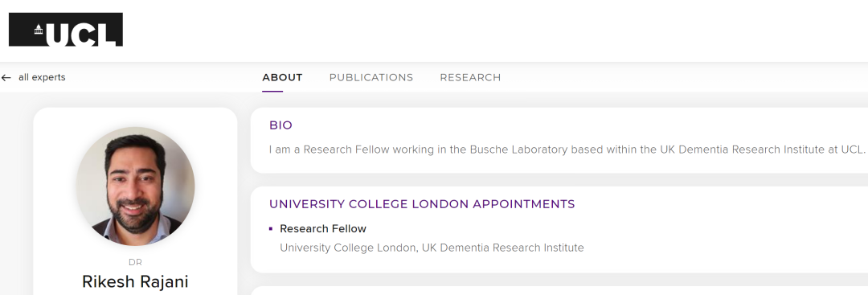Viewport: 868px width, 295px height.
Task: Click the back arrow beside all experts
Action: coord(6,77)
